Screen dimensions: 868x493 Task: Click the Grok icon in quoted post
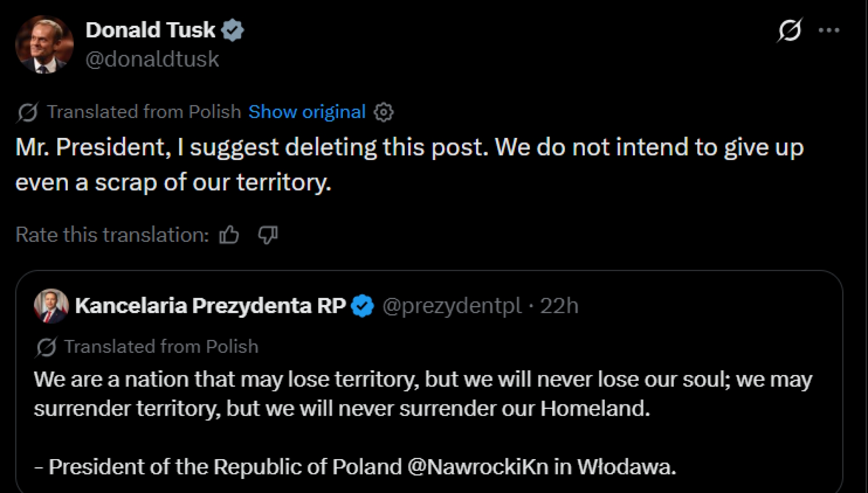click(x=46, y=347)
